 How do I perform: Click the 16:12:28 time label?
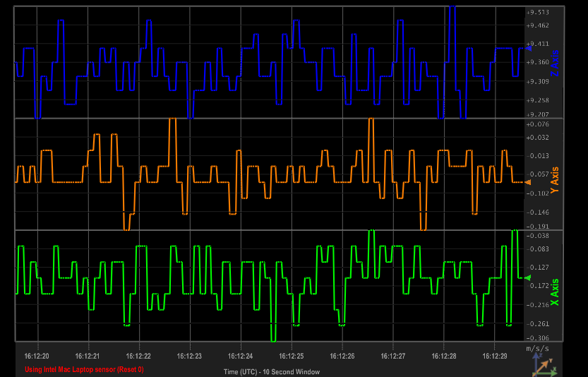pos(444,356)
